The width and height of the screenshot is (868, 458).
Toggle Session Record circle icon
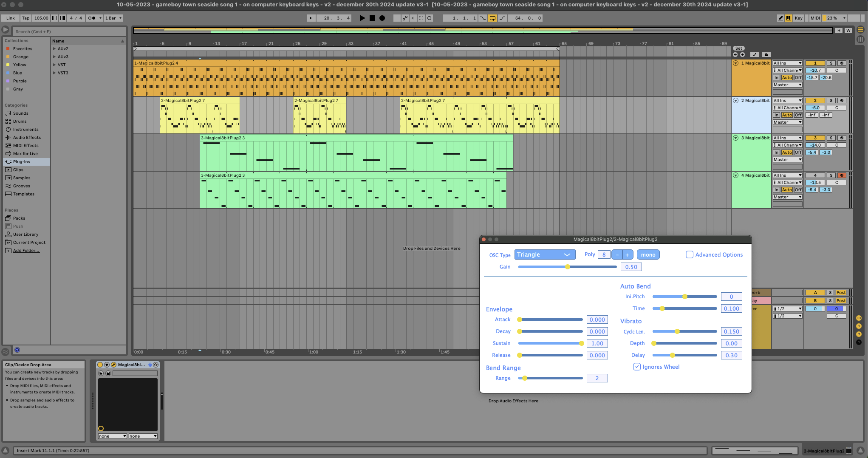pos(430,18)
